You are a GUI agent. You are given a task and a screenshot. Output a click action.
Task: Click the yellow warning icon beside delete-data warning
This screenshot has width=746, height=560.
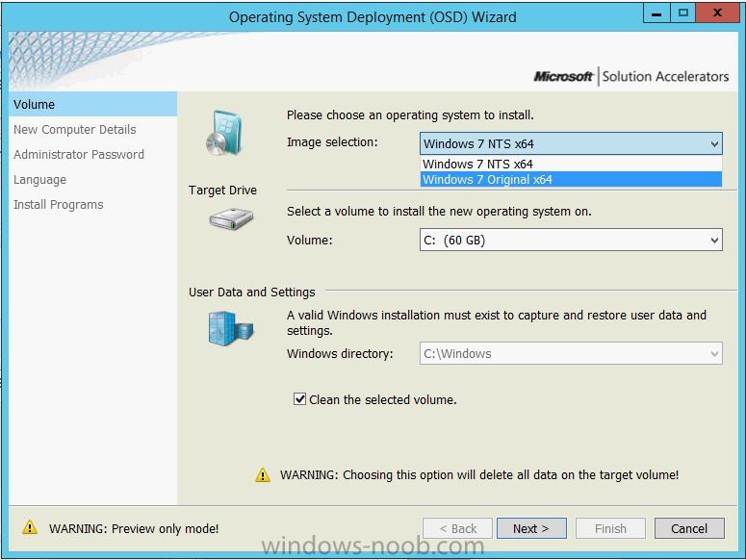pos(263,474)
